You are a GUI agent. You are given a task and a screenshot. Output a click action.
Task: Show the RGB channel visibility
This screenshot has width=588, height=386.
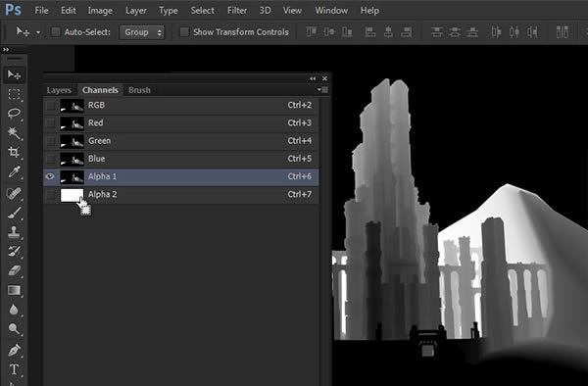[50, 106]
